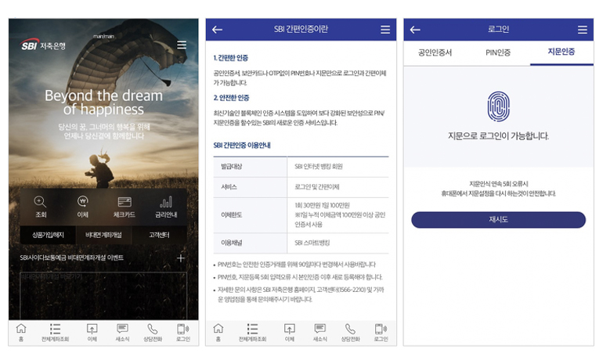The height and width of the screenshot is (364, 603).
Task: Tap the '1. 간편한 인증' heading
Action: pyautogui.click(x=231, y=58)
